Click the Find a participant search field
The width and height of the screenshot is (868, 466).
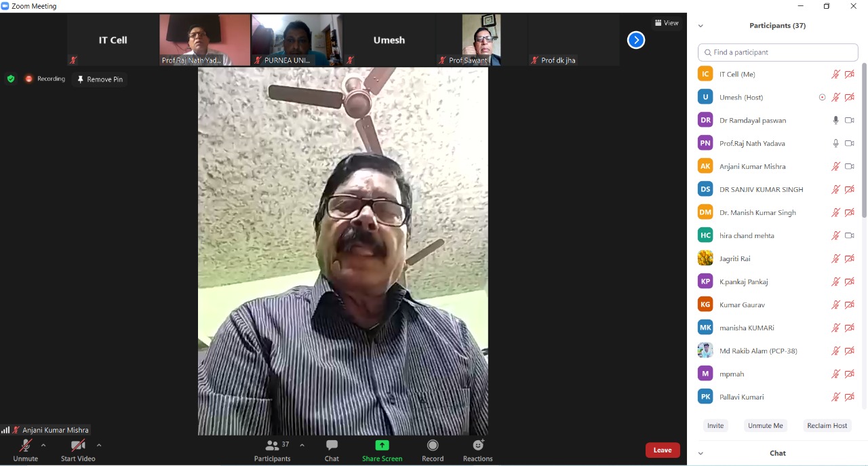(778, 52)
